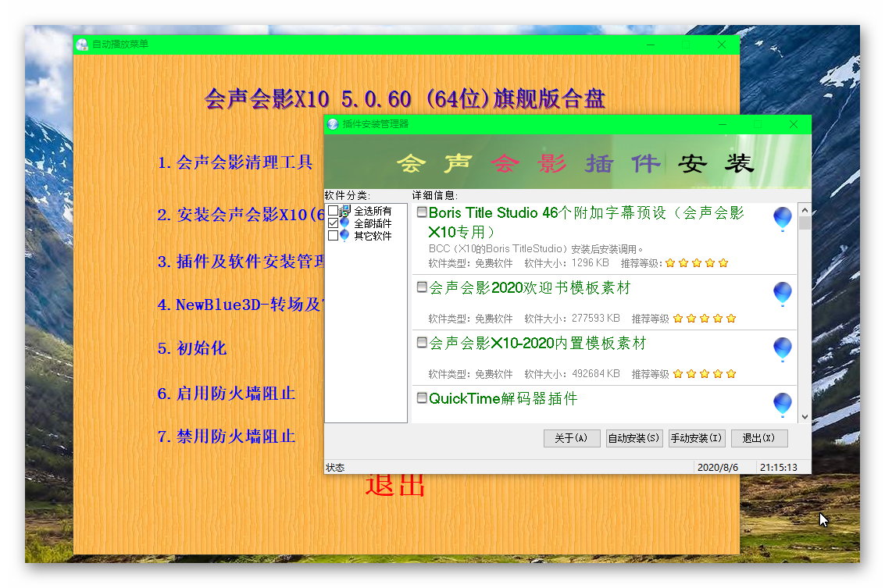Image resolution: width=885 pixels, height=588 pixels.
Task: Click the 插件安装管理器 title bar icon
Action: [333, 124]
